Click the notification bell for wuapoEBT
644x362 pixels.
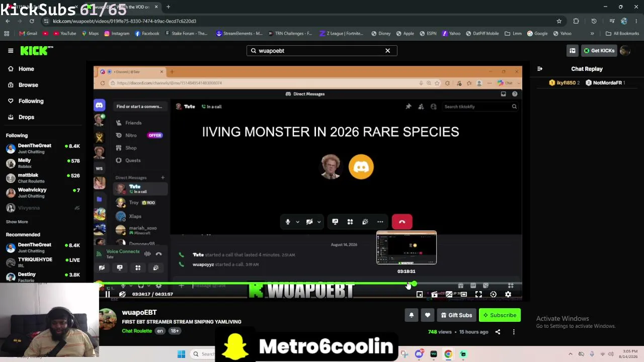point(411,315)
